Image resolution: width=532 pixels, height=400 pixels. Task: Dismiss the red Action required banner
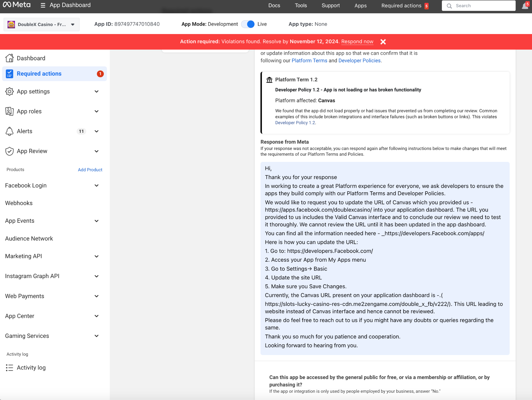(x=383, y=42)
